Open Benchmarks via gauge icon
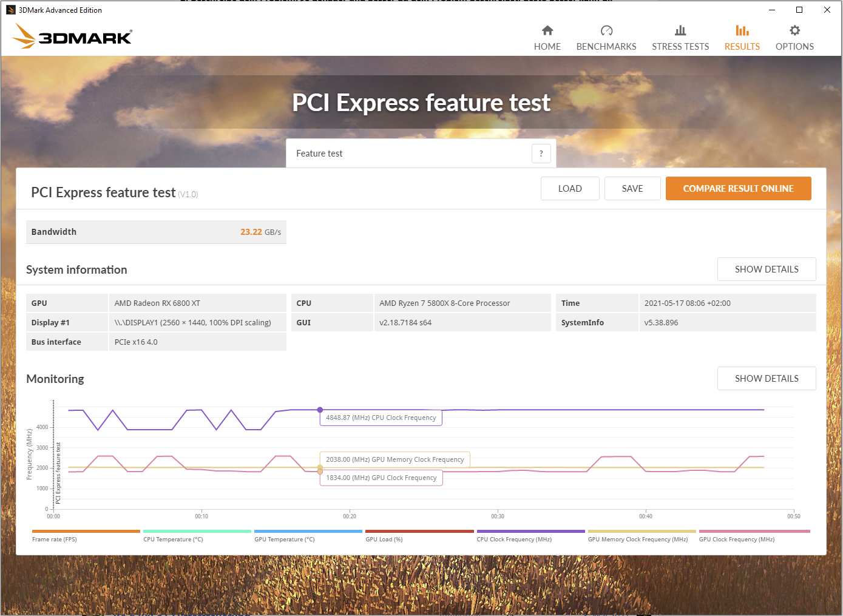This screenshot has width=843, height=616. (x=606, y=30)
